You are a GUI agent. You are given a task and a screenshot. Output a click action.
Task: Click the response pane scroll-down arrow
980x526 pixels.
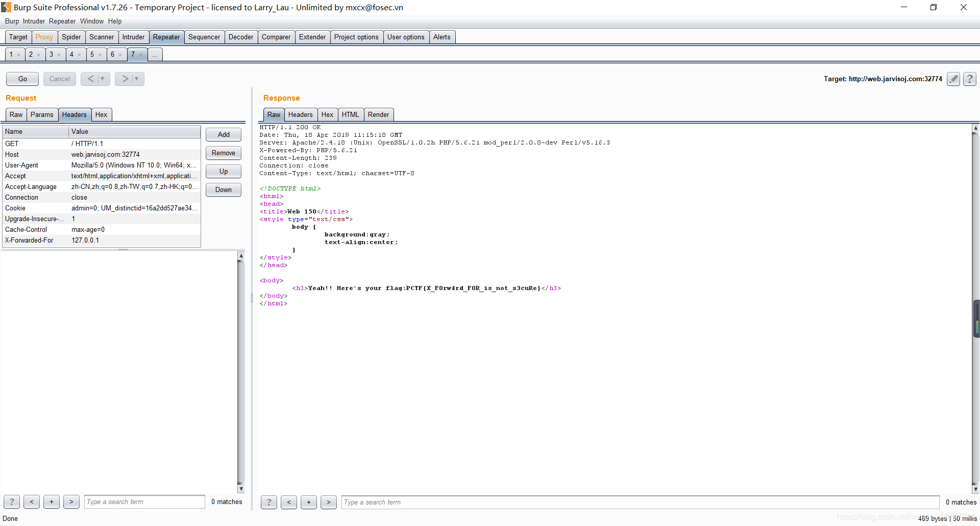(976, 489)
